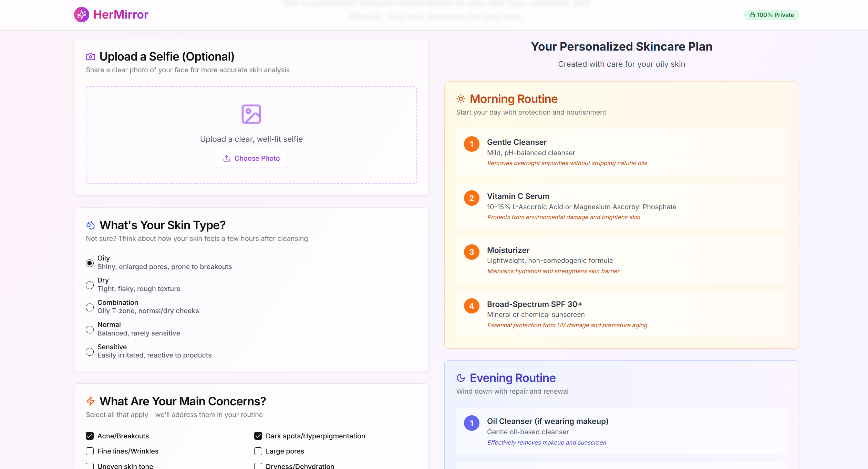Viewport: 868px width, 469px height.
Task: Select the Dry skin type radio button
Action: [x=90, y=285]
